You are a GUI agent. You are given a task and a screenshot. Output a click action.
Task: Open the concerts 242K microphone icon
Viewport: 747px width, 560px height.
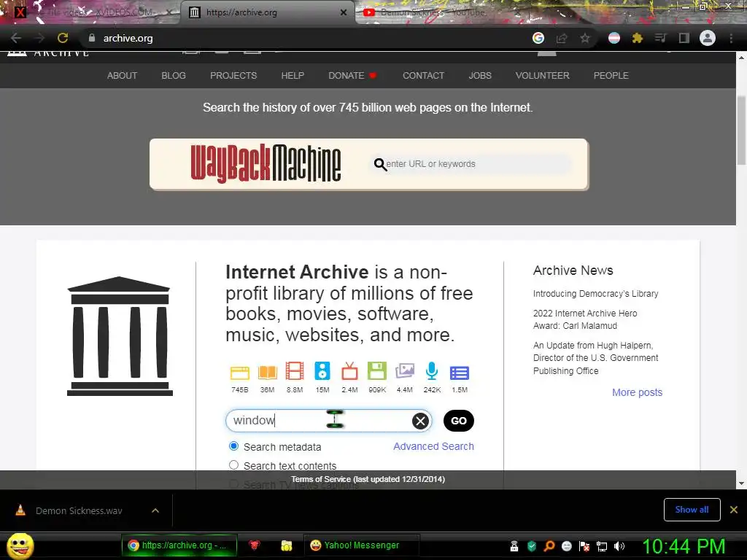click(x=432, y=371)
